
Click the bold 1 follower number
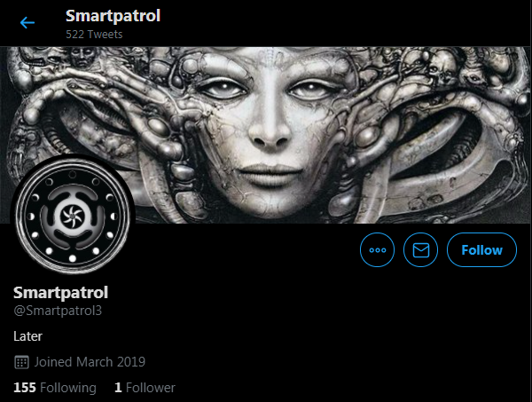(x=118, y=388)
